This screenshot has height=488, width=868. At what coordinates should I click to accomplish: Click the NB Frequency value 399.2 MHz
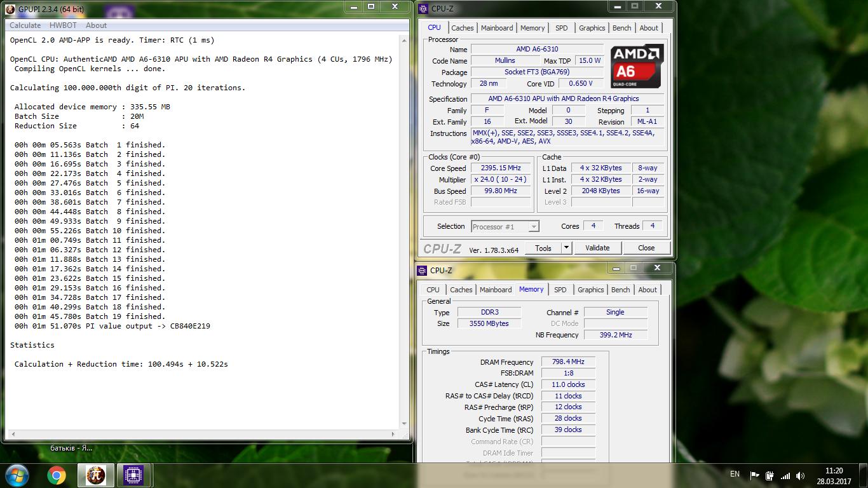click(x=615, y=335)
